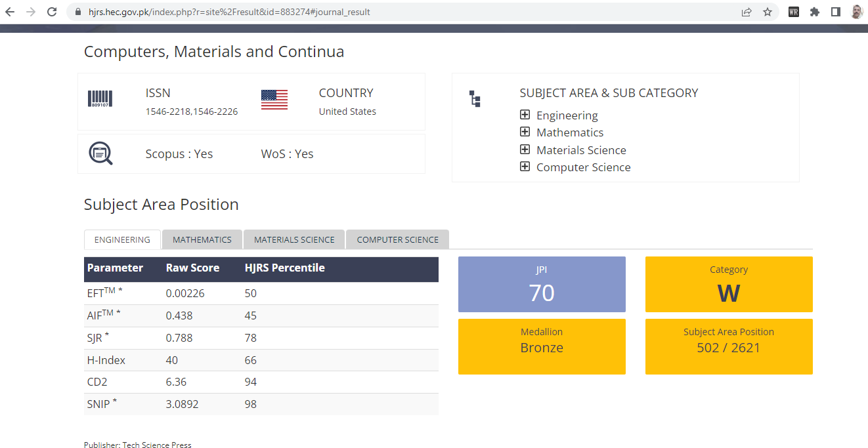The height and width of the screenshot is (448, 868).
Task: Click the raw score 0.788
Action: (179, 338)
